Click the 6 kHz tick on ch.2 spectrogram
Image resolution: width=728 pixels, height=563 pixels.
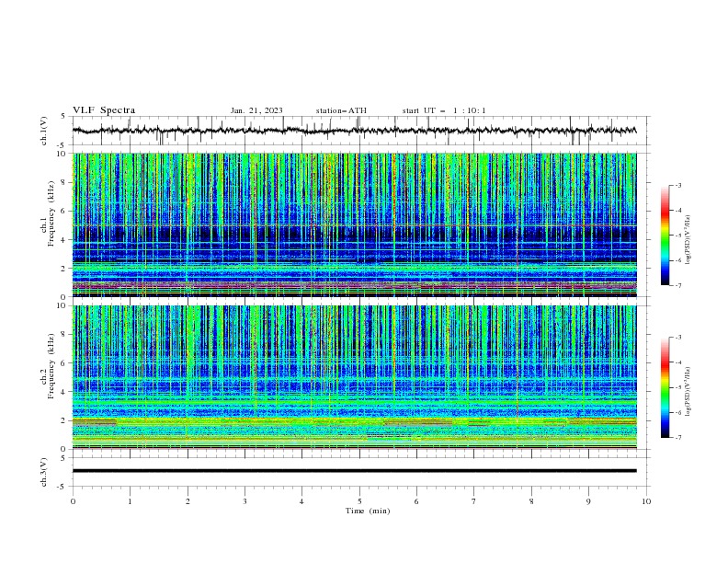pos(64,363)
